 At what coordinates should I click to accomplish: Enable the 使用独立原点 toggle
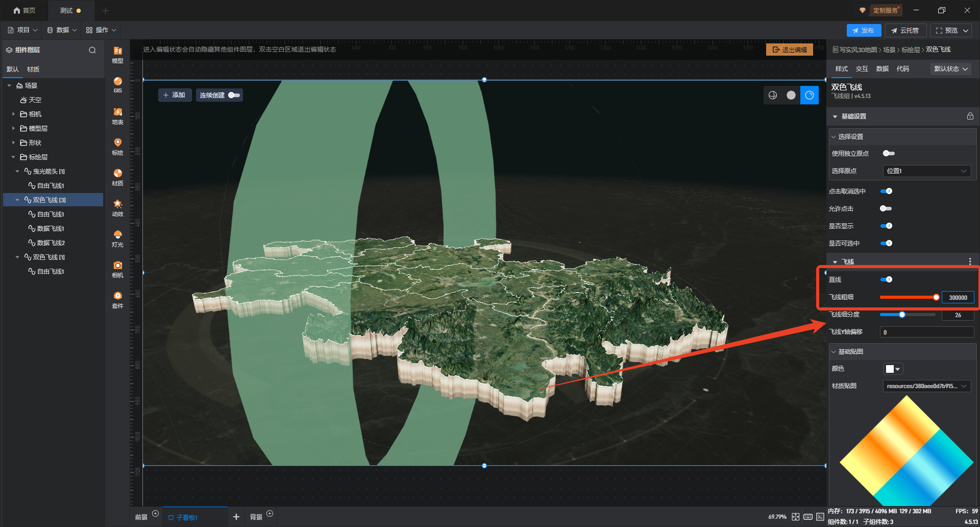tap(888, 154)
